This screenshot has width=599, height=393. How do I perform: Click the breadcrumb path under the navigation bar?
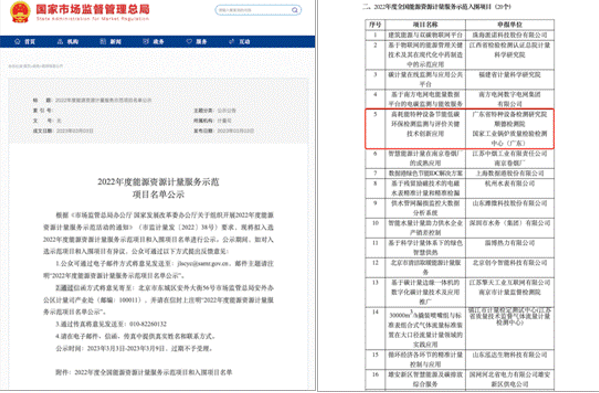tap(36, 66)
